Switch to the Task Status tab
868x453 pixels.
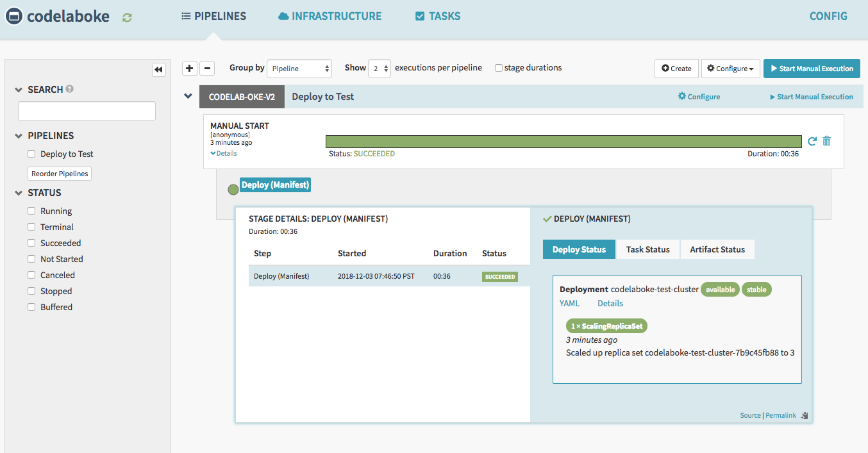[x=647, y=249]
